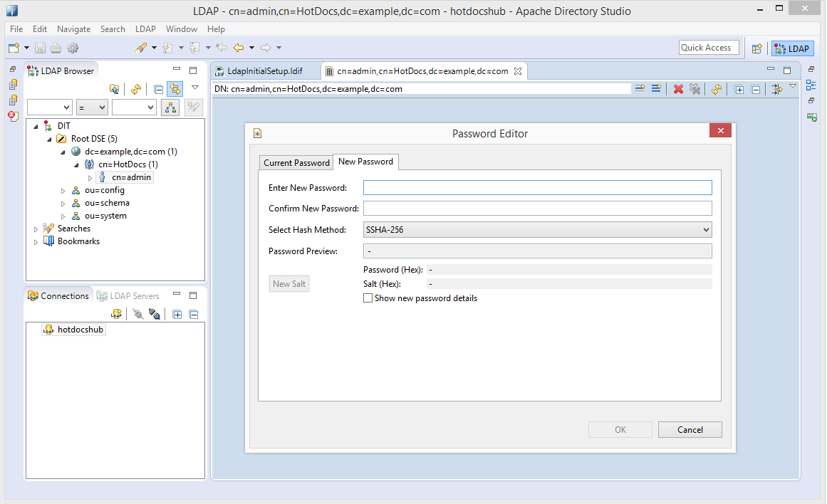Viewport: 827px width, 504px height.
Task: Enable Show new password details checkbox
Action: click(368, 298)
